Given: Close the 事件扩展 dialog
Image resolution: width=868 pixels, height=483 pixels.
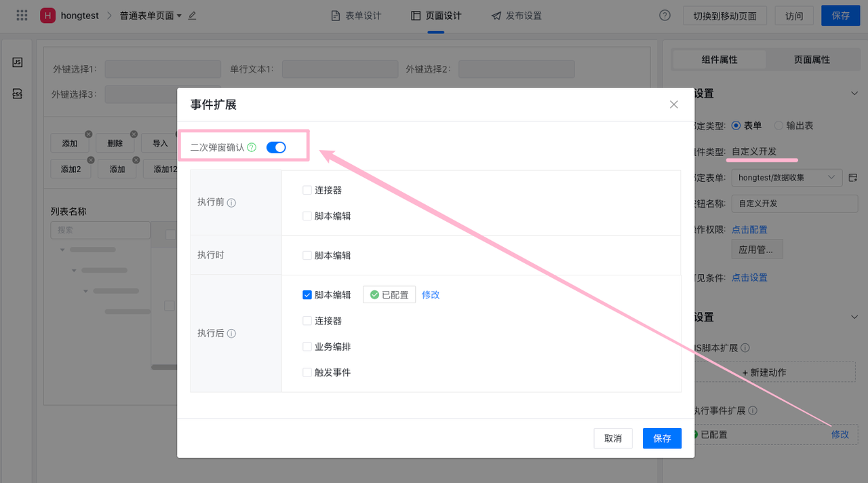Looking at the screenshot, I should (x=673, y=104).
